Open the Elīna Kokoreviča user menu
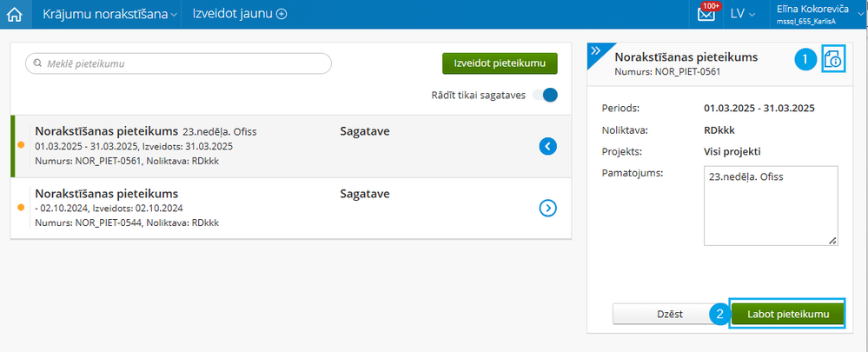The height and width of the screenshot is (352, 868). pyautogui.click(x=816, y=15)
